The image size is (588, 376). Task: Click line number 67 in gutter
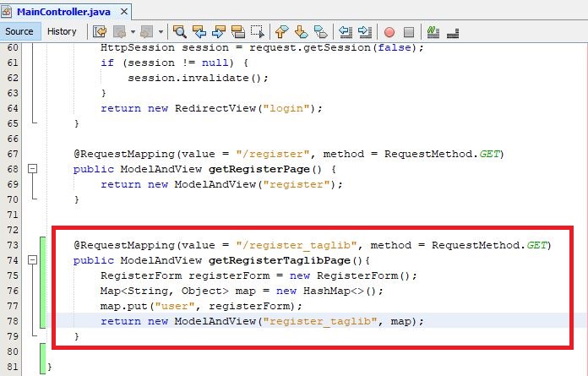pos(13,154)
